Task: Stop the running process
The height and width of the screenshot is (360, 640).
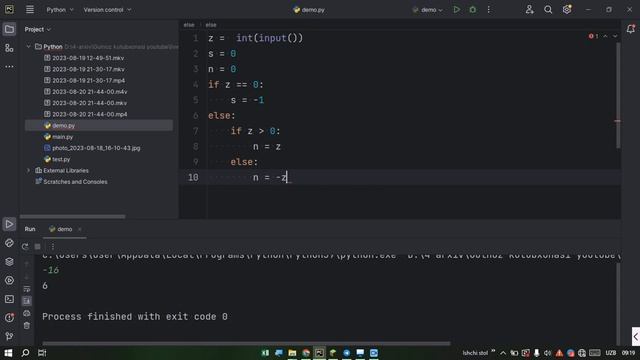Action: click(38, 247)
